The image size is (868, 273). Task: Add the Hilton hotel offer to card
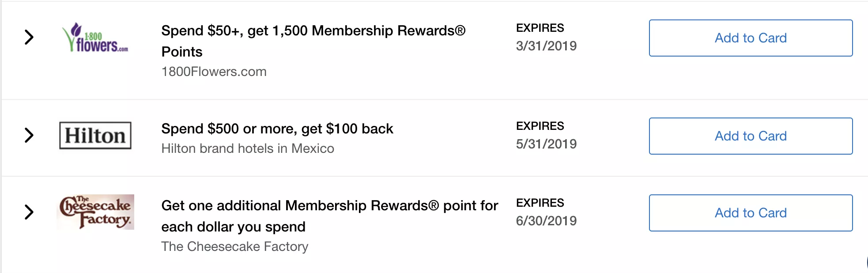click(750, 136)
